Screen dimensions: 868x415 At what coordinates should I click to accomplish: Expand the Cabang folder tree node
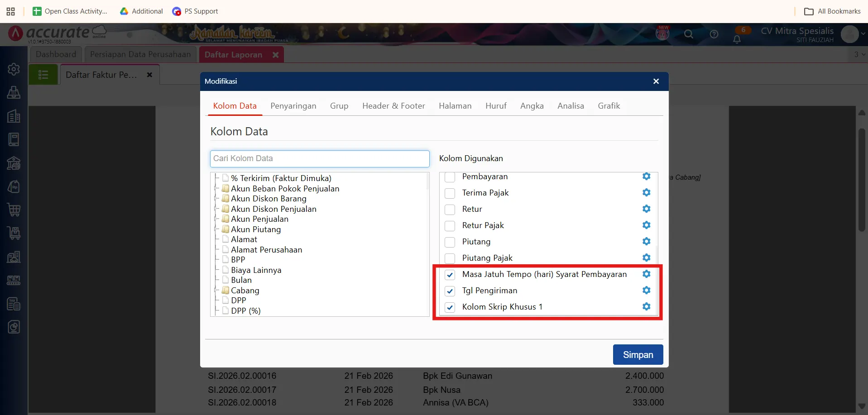pos(216,291)
